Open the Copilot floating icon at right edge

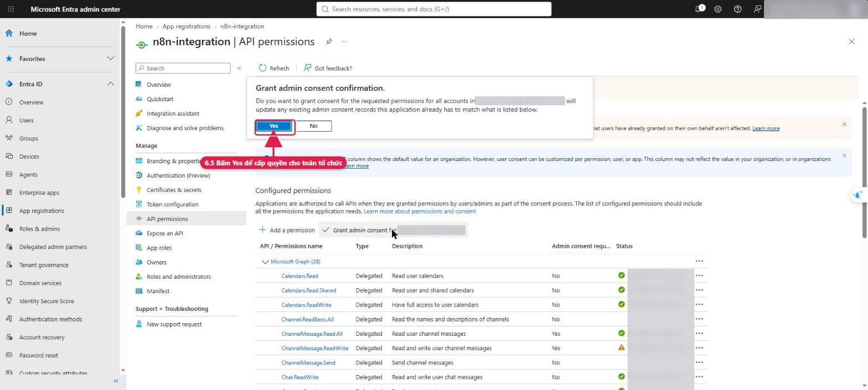857,195
